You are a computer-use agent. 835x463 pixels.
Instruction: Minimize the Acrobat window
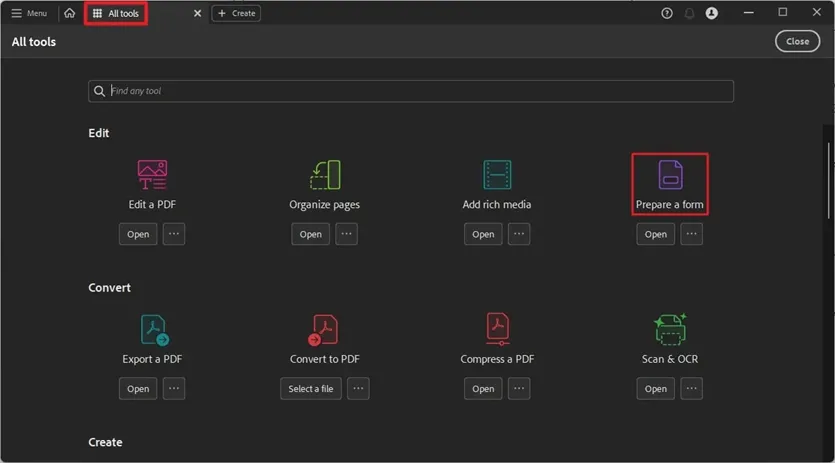coord(749,12)
